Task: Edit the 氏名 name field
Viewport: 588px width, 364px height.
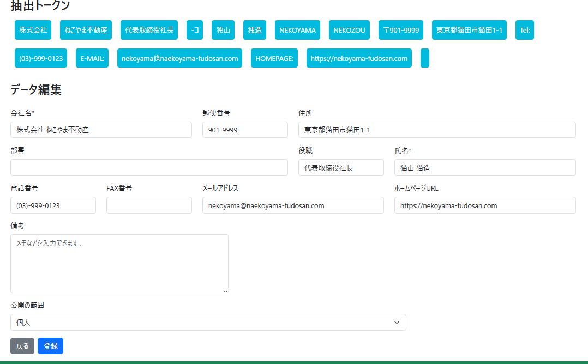Action: click(x=484, y=168)
